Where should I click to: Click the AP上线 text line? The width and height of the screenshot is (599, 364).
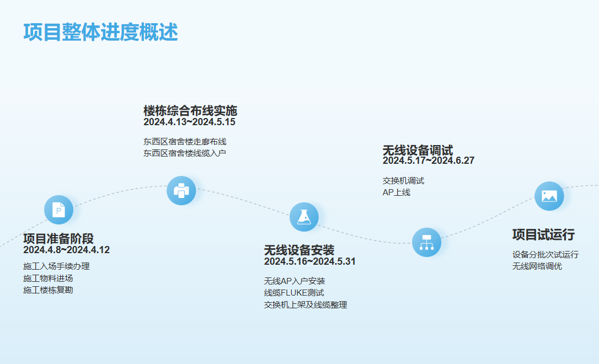396,192
